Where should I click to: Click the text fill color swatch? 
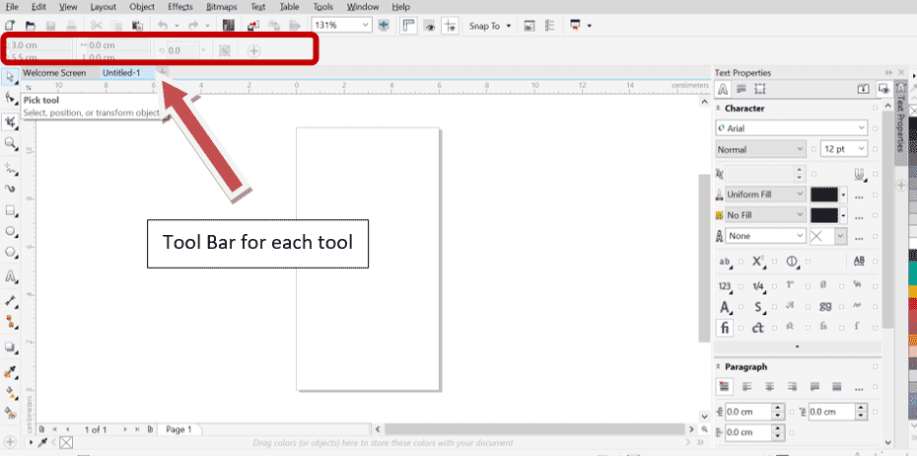tap(824, 194)
